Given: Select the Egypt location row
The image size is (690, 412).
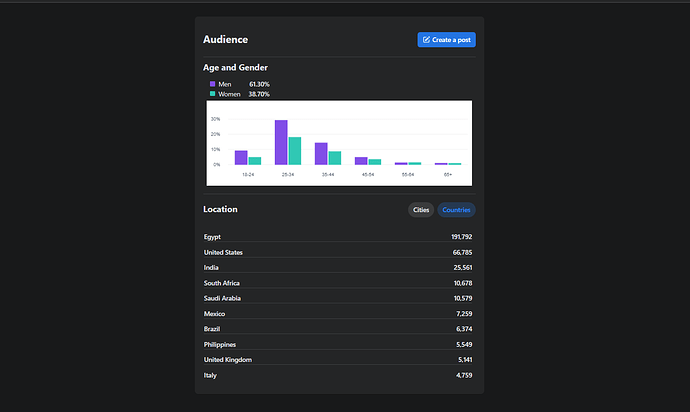Looking at the screenshot, I should 338,237.
